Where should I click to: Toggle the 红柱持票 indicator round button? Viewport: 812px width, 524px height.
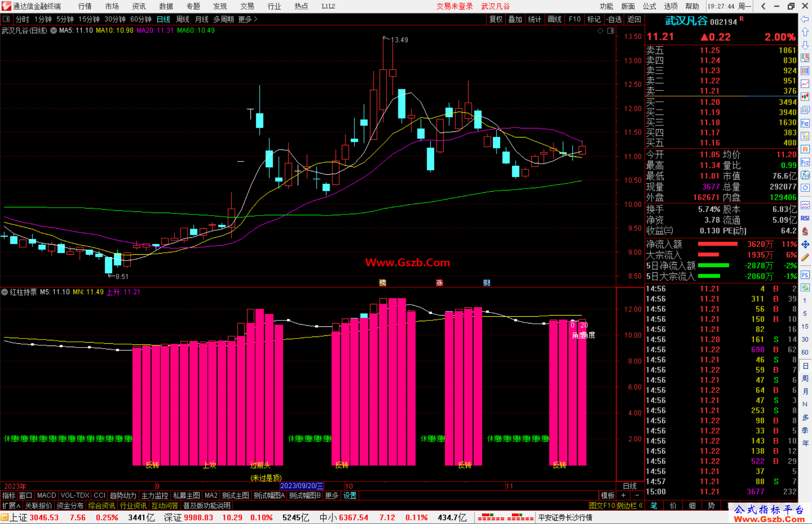click(5, 292)
